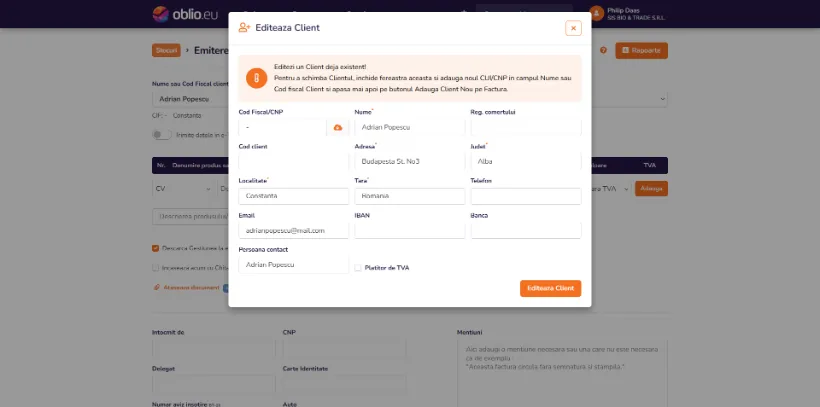Click the orange info icon in the warning banner
The image size is (820, 407).
pos(257,78)
